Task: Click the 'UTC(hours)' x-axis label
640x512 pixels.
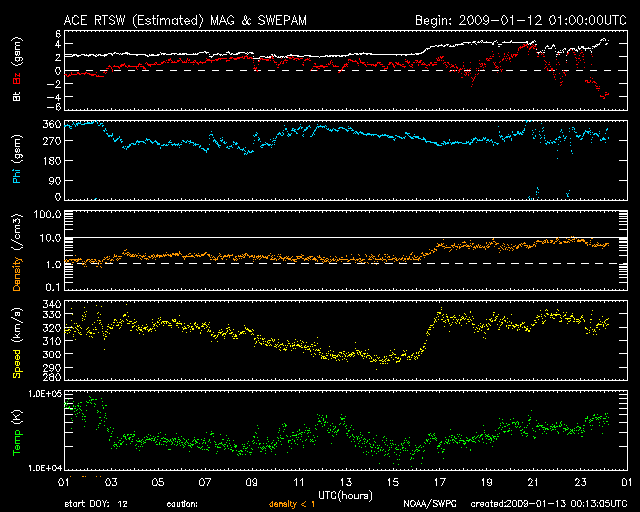Action: [345, 496]
